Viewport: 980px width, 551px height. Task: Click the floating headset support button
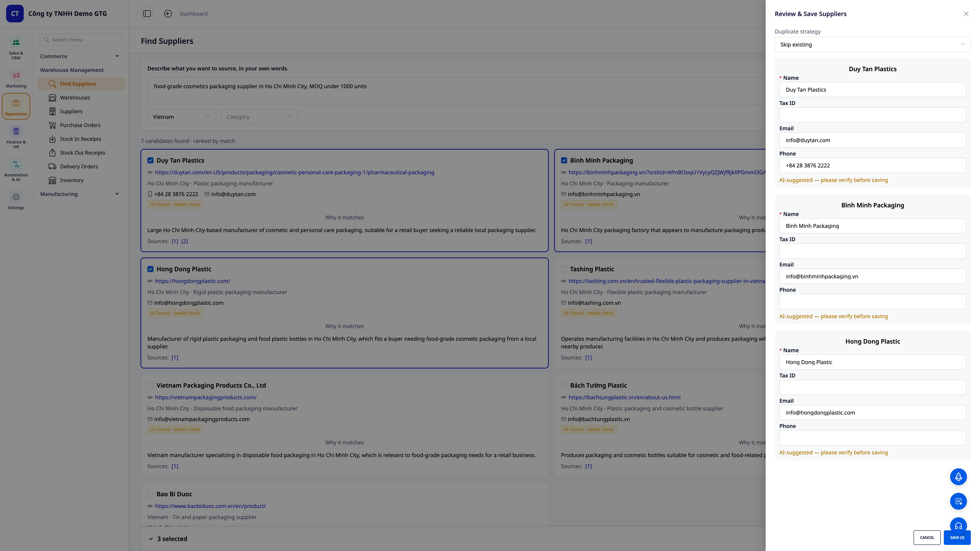[958, 525]
